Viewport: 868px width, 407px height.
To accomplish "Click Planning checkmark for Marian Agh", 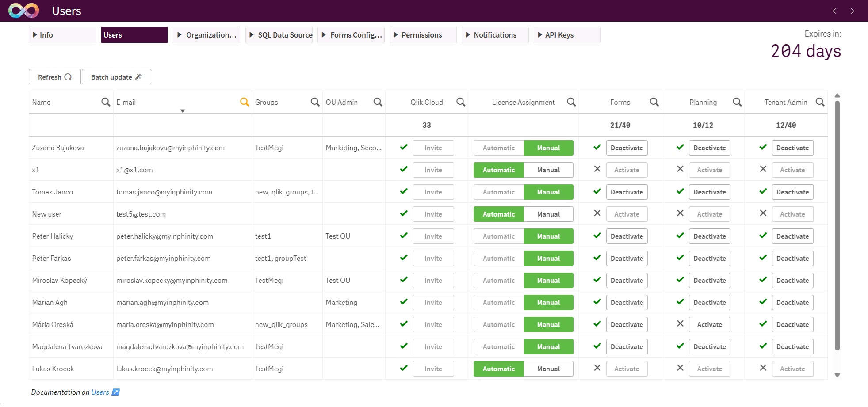I will coord(680,302).
